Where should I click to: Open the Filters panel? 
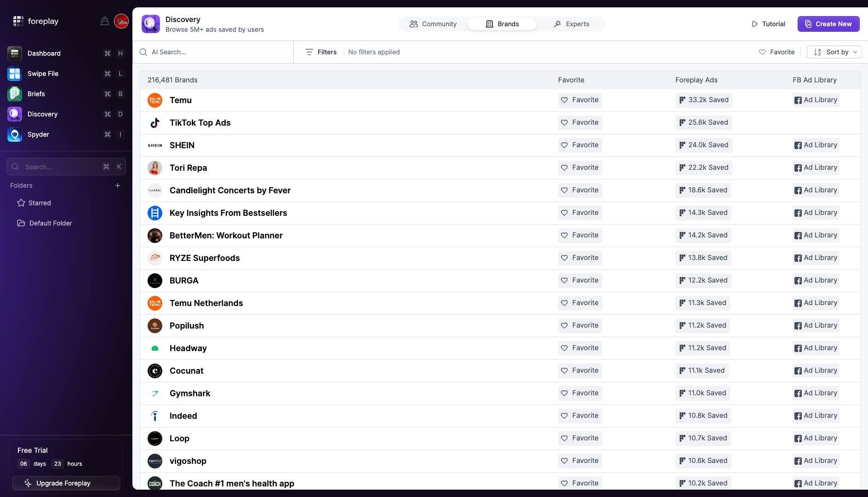(x=321, y=52)
